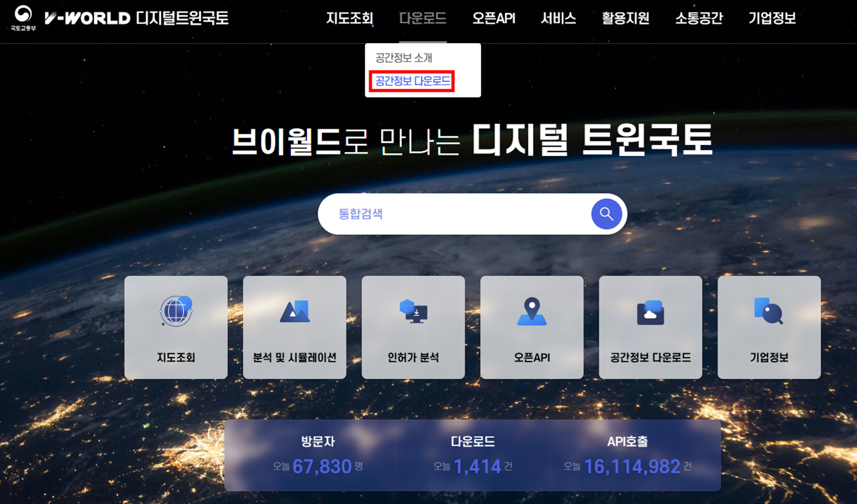Screen dimensions: 857x504
Task: Open the 지도조회 card label
Action: point(176,357)
